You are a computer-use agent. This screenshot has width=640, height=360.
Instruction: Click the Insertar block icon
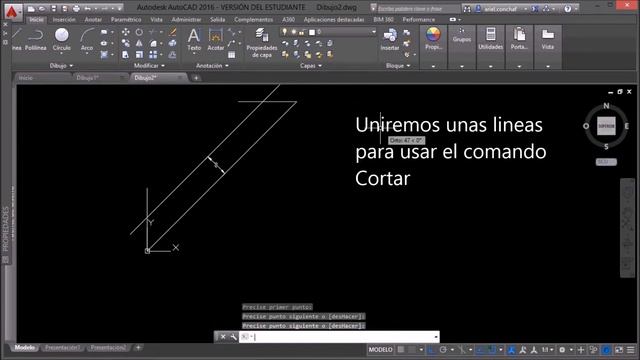tap(390, 40)
